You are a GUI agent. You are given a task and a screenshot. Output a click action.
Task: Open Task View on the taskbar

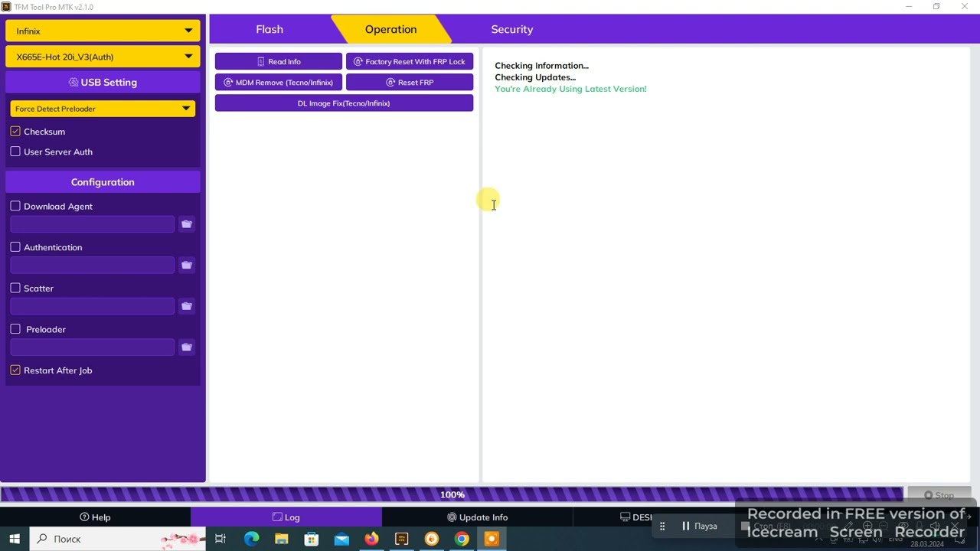[220, 539]
